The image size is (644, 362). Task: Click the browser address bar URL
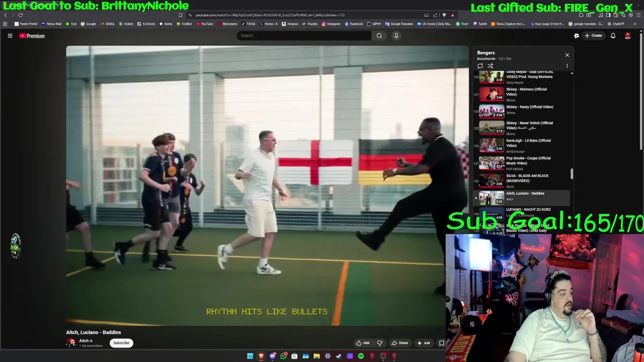(270, 15)
